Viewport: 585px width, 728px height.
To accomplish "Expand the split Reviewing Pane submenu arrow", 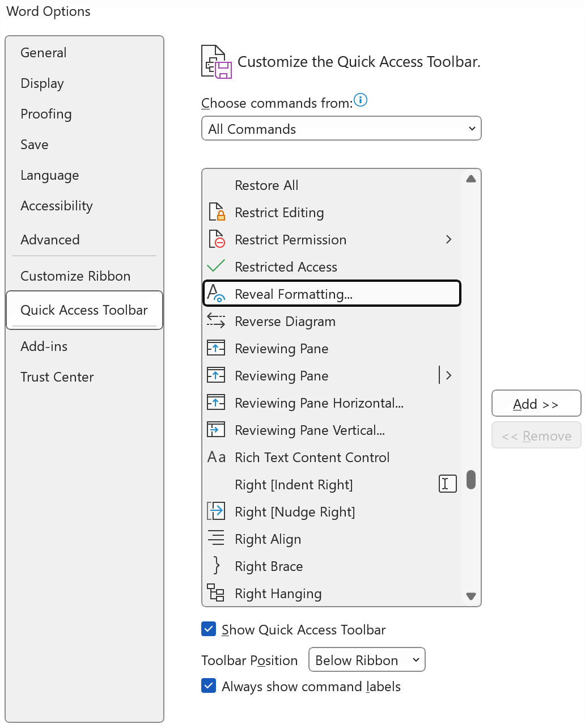I will coord(448,375).
